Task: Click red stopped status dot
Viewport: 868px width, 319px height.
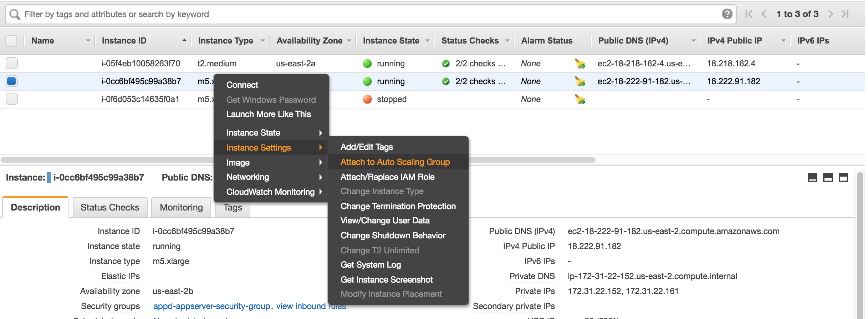Action: tap(367, 99)
